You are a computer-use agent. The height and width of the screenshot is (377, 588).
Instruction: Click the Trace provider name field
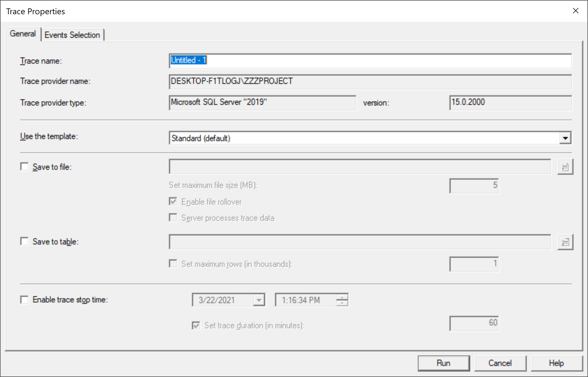click(370, 82)
